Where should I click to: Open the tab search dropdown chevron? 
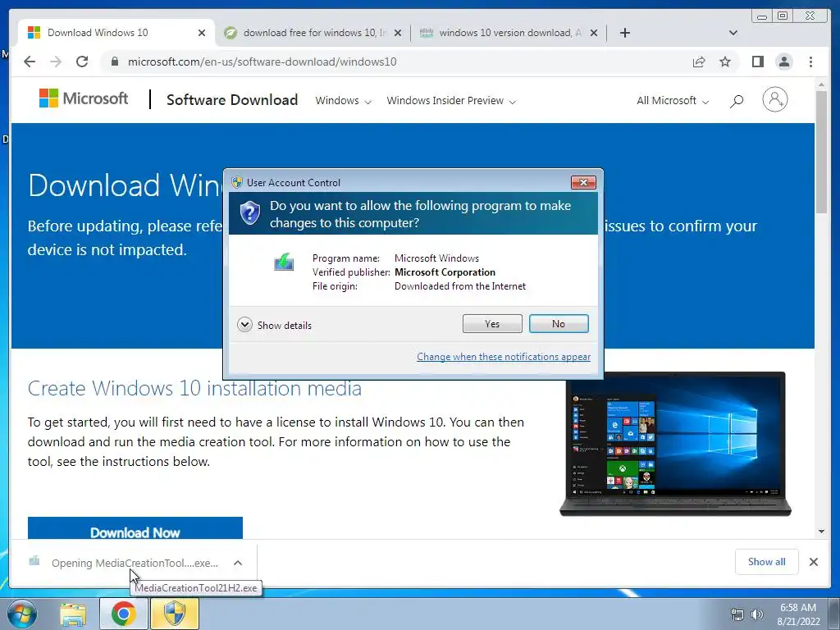click(x=733, y=33)
